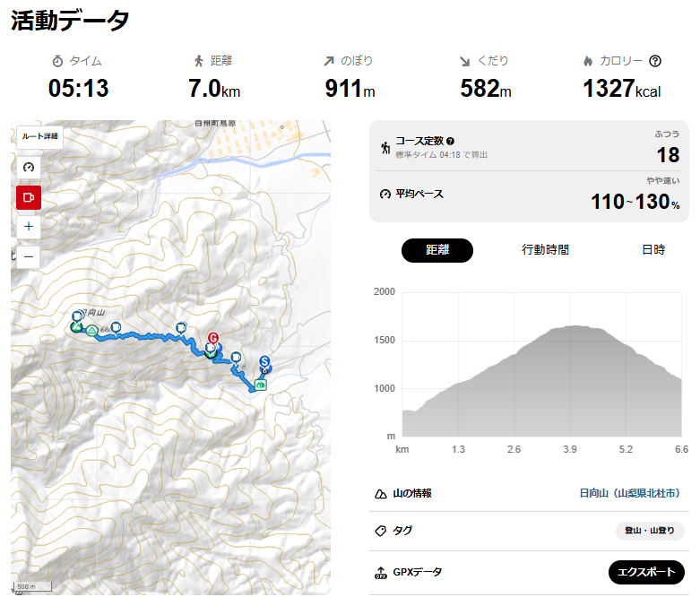This screenshot has width=700, height=606.
Task: Toggle the red rest-point cup button
Action: pos(29,197)
